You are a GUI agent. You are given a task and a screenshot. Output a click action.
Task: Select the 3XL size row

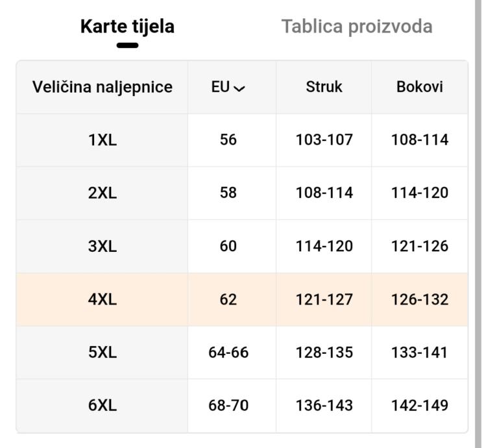tap(103, 246)
